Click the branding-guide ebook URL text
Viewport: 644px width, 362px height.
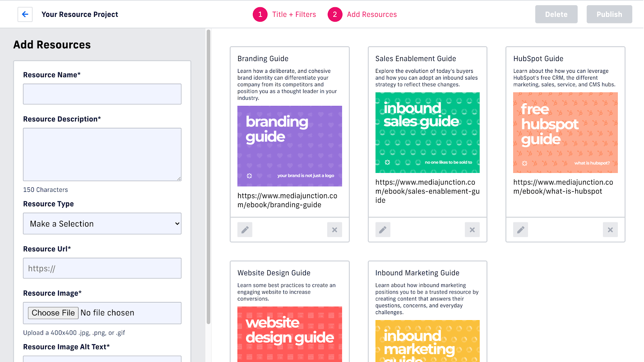[x=287, y=200]
